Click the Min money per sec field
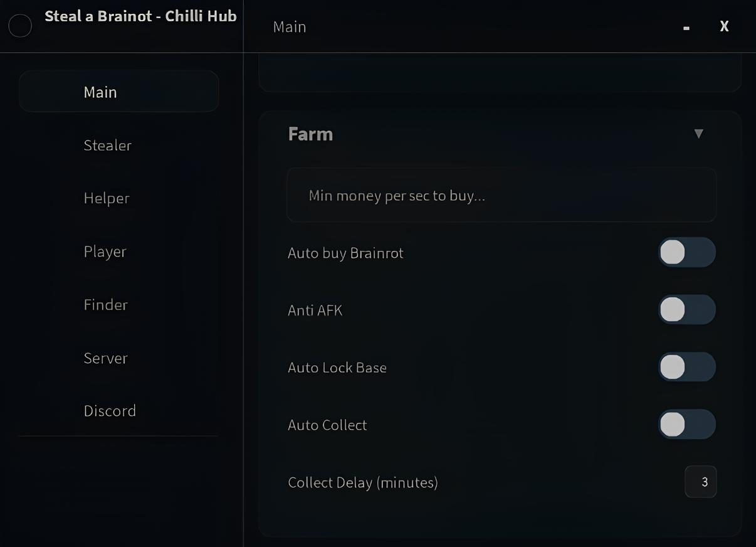Image resolution: width=756 pixels, height=547 pixels. (501, 195)
